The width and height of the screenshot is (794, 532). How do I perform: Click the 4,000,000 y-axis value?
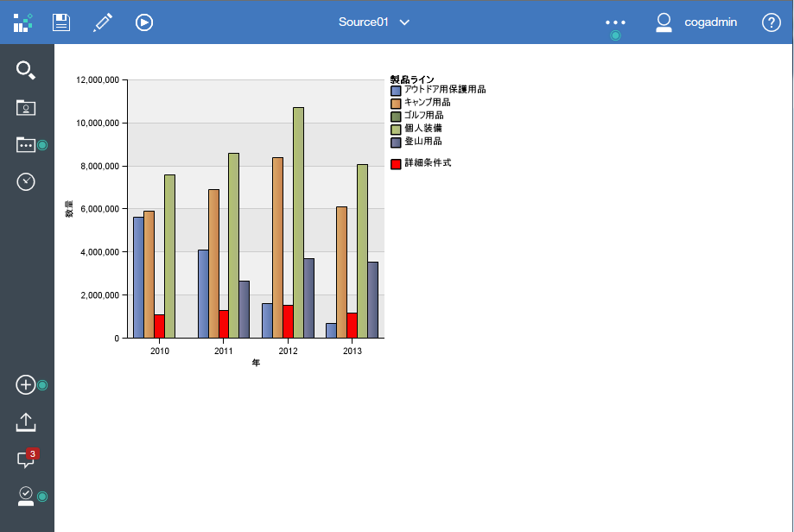(x=99, y=252)
